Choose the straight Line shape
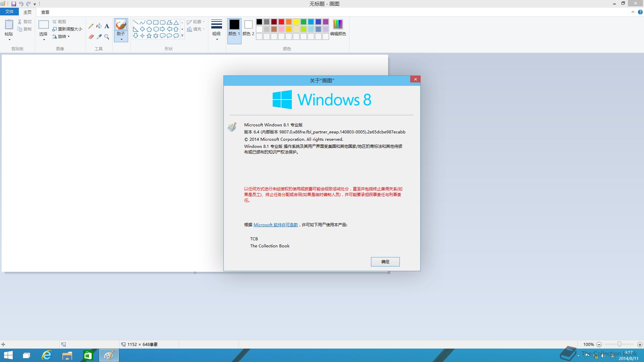Screen dimensions: 644x362 [x=136, y=22]
